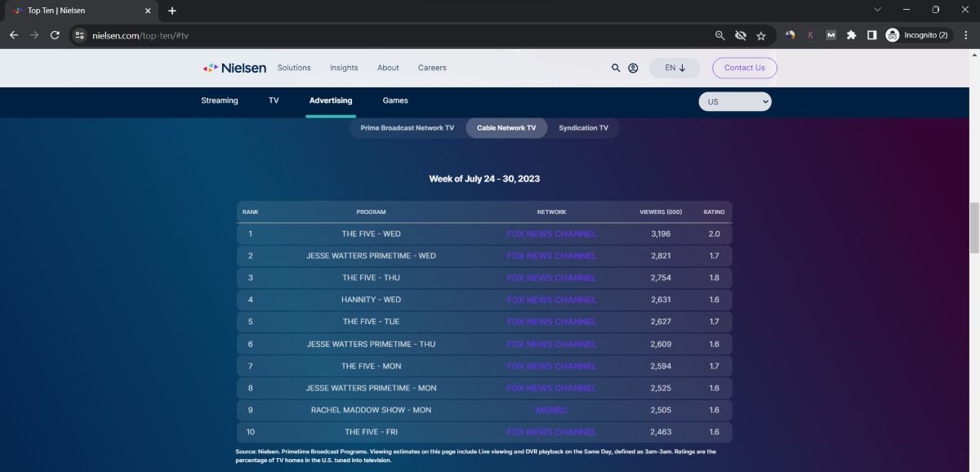Image resolution: width=980 pixels, height=472 pixels.
Task: Click FOX NEWS CHANNEL for JESSE WATTERS PRIMETIME - WED
Action: (552, 256)
